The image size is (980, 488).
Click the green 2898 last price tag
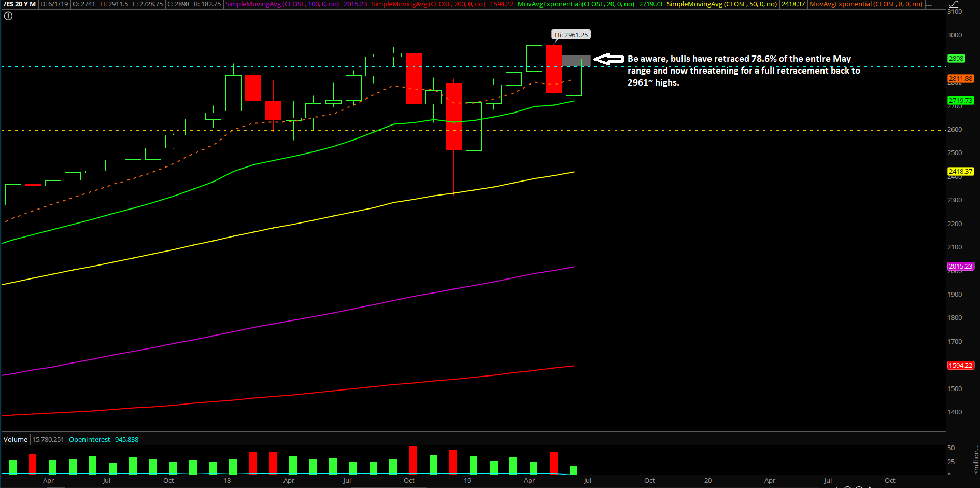tap(956, 59)
